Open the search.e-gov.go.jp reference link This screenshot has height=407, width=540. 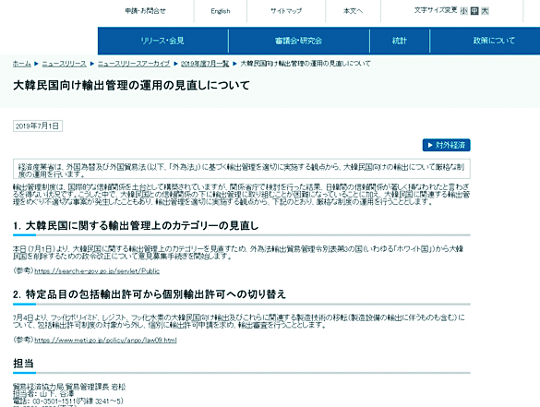coord(97,271)
